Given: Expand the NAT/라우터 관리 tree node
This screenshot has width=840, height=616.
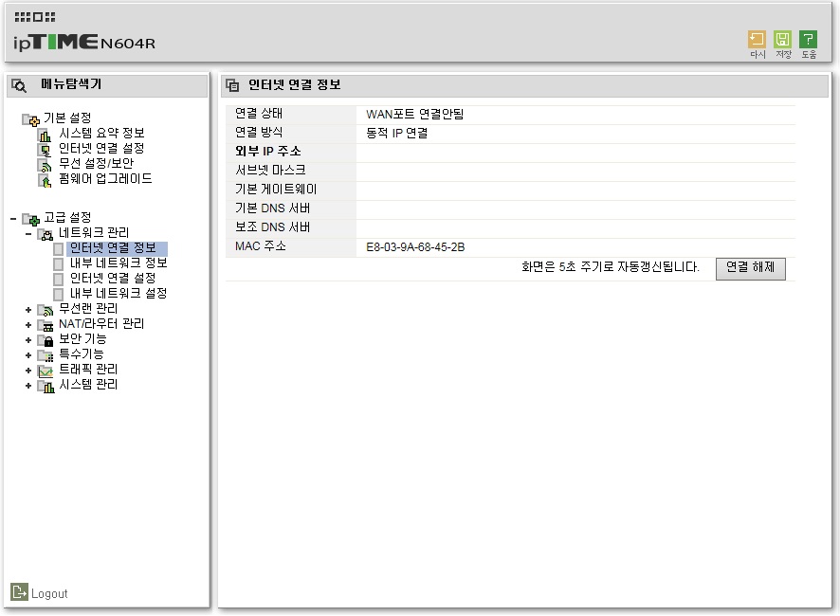Looking at the screenshot, I should point(28,325).
